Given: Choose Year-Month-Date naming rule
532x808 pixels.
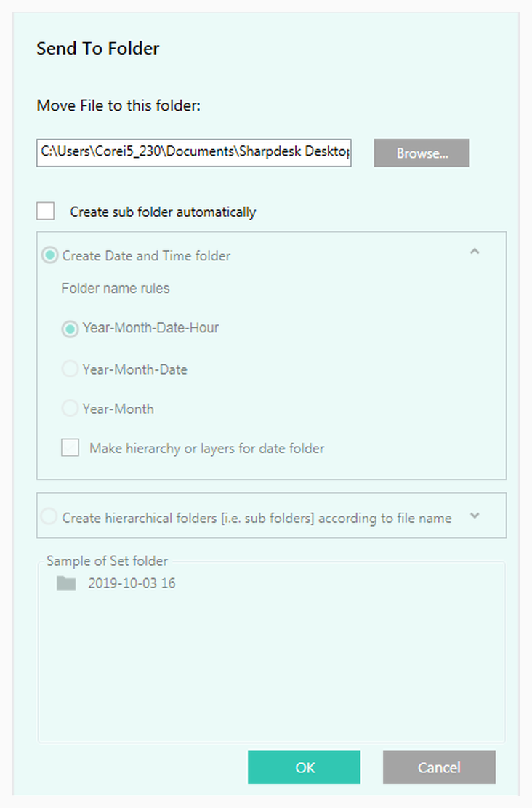Looking at the screenshot, I should [70, 369].
